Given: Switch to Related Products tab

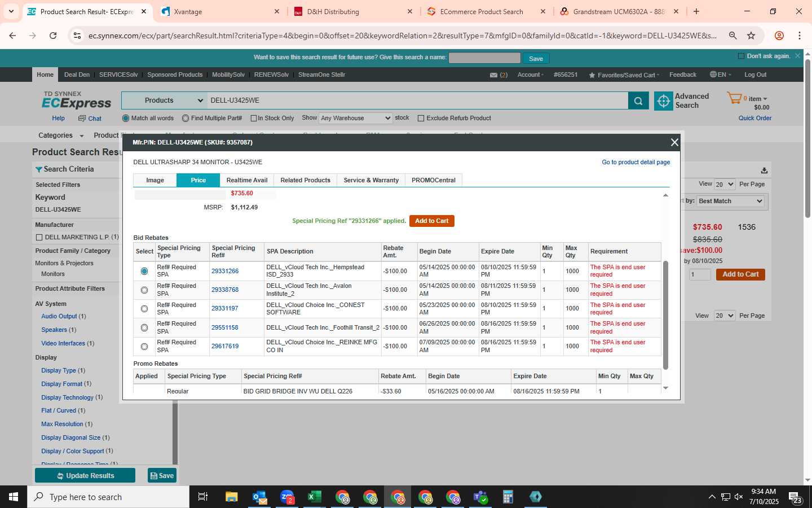Looking at the screenshot, I should pyautogui.click(x=306, y=180).
